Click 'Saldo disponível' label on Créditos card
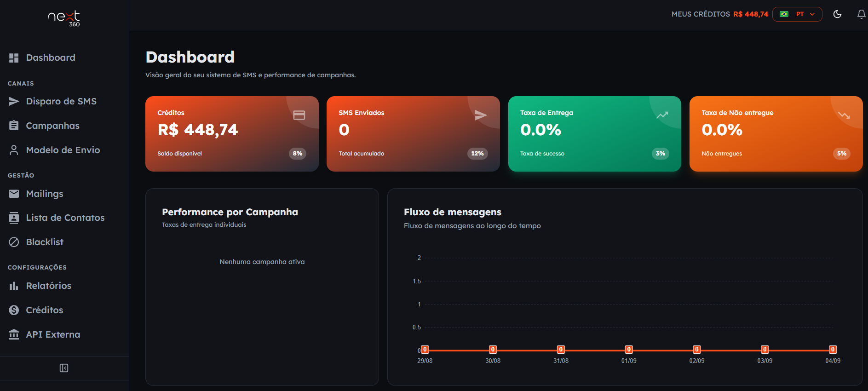The image size is (868, 391). coord(179,154)
